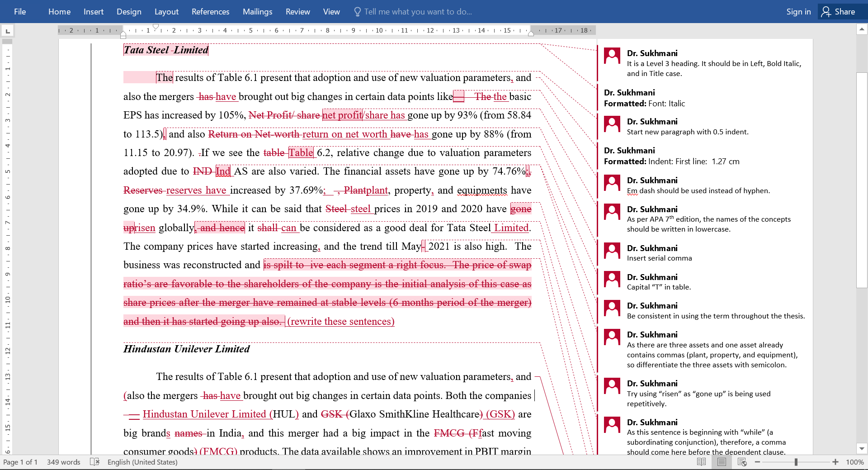Click the tab stop selector beside ruler
Screen dimensions: 868x470
[x=8, y=31]
